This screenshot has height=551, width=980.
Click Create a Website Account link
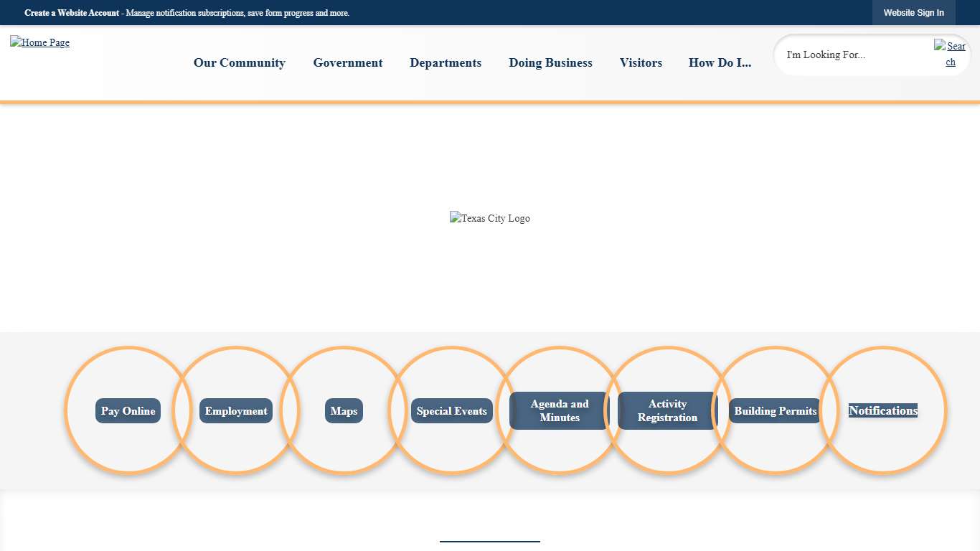coord(72,13)
